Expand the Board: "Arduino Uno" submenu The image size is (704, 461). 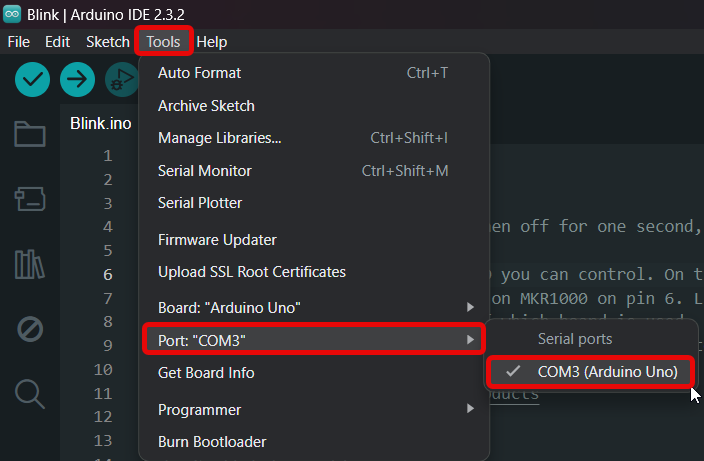[314, 308]
